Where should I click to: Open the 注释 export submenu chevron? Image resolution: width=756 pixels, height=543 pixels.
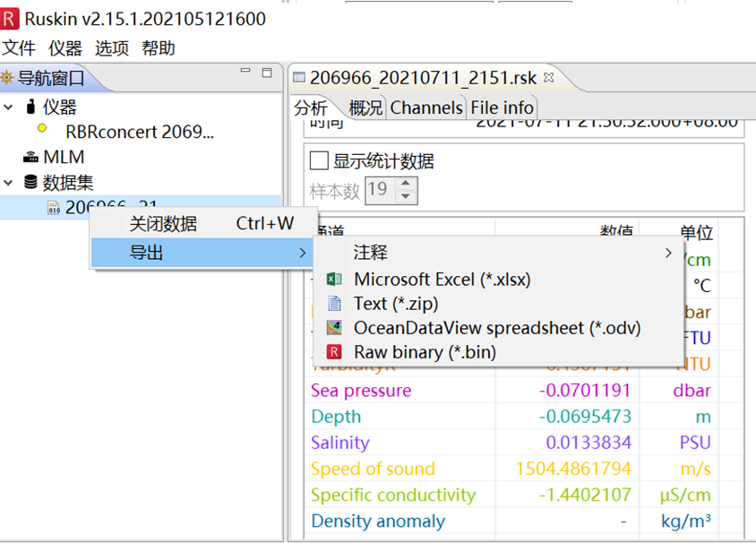(668, 254)
